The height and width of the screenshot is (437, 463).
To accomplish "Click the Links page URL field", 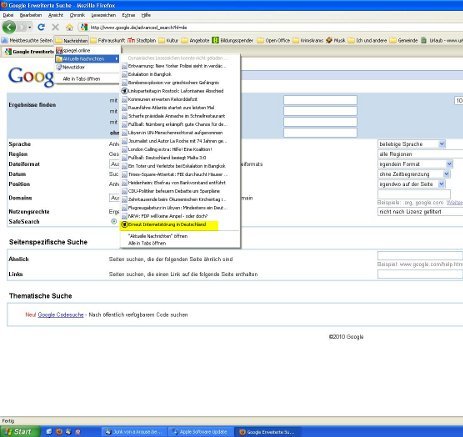I will pos(420,274).
